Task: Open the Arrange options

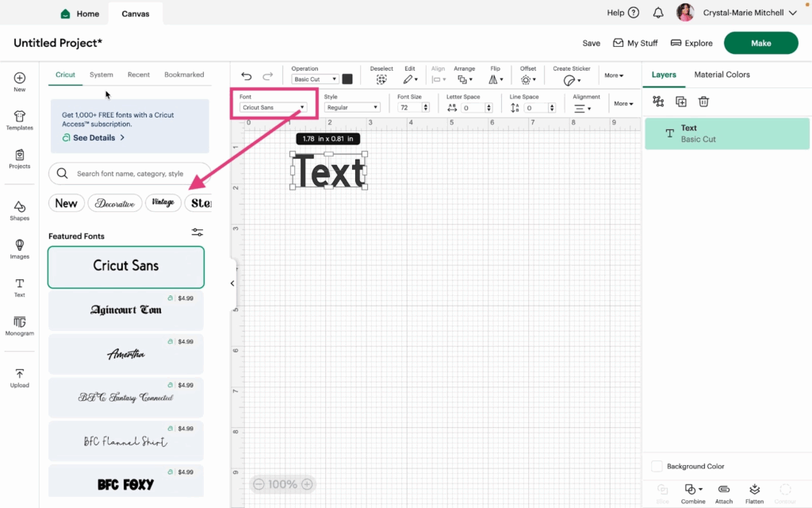Action: point(465,79)
